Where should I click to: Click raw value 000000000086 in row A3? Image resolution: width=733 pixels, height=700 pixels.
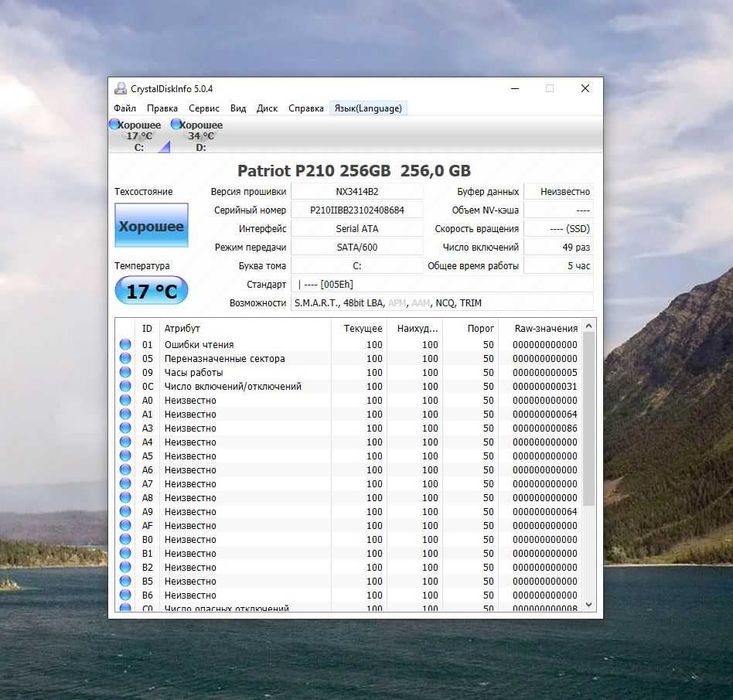pyautogui.click(x=545, y=428)
